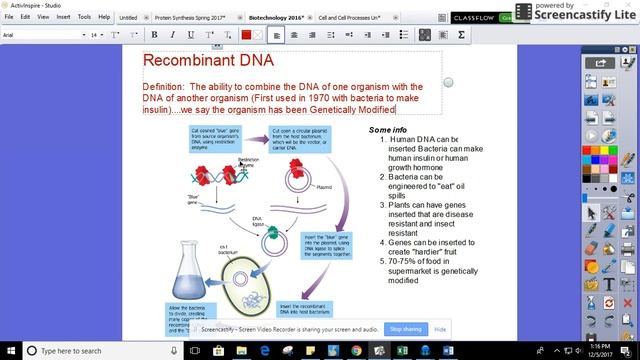Toggle underline text formatting
This screenshot has width=640, height=360.
click(x=191, y=35)
